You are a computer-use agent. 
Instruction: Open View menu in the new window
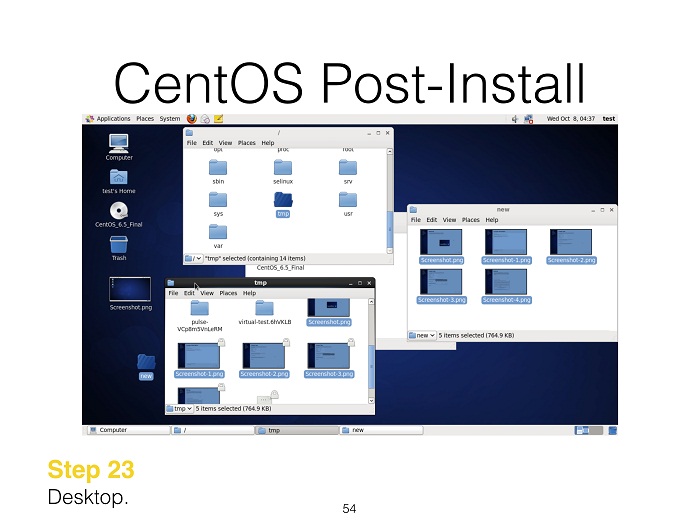tap(449, 220)
